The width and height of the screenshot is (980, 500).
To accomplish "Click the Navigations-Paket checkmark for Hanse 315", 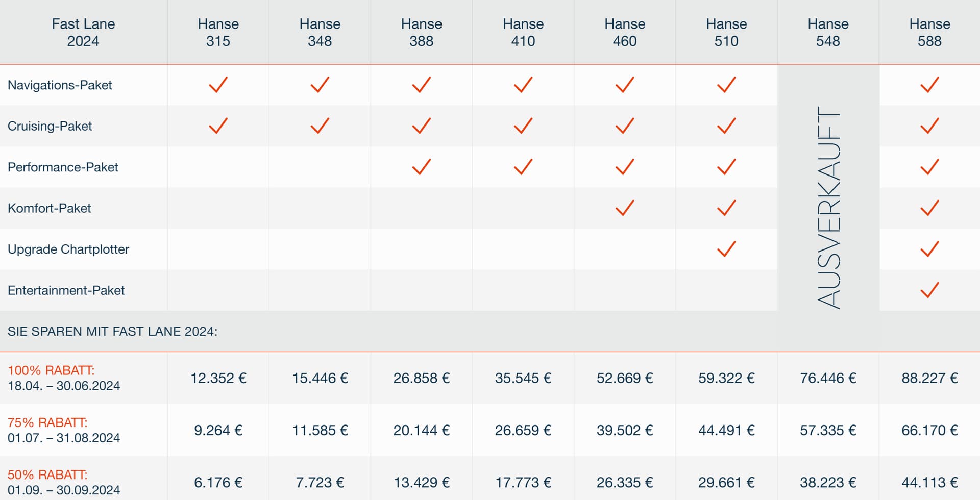I will 218,85.
